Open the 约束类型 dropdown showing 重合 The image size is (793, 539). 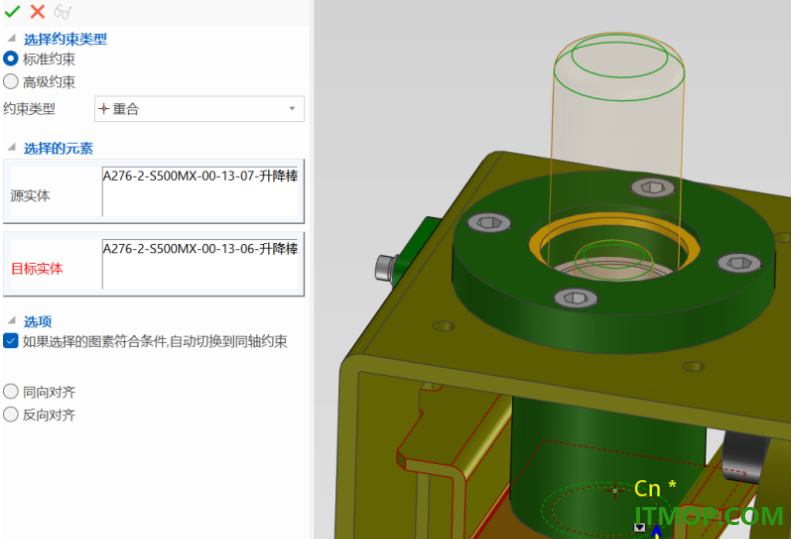click(199, 109)
